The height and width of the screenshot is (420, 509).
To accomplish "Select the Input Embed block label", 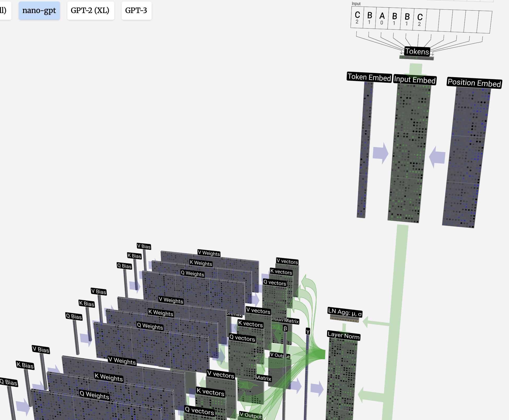I will pos(415,80).
